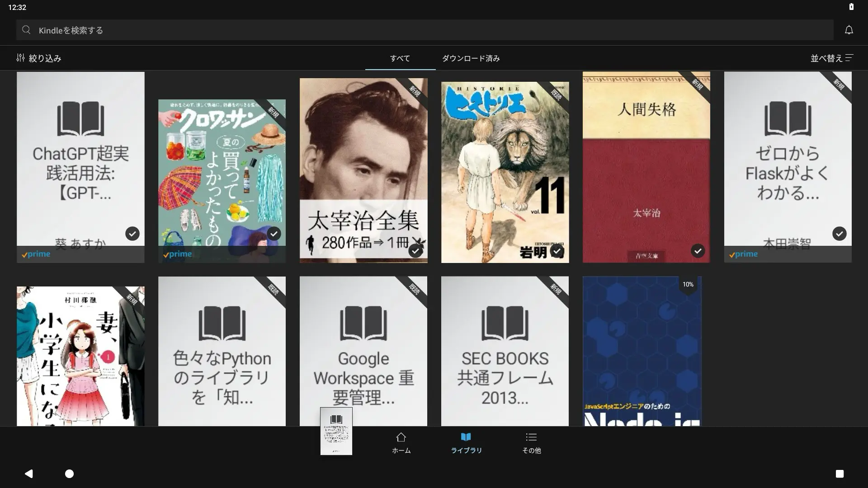Click the 新規 ribbon on 太宰治全集

[415, 91]
